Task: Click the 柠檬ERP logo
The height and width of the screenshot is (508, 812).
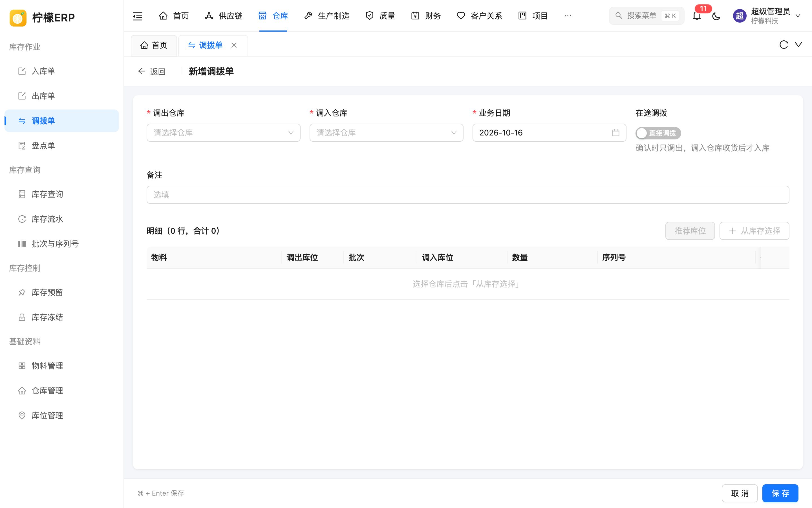Action: pos(42,17)
